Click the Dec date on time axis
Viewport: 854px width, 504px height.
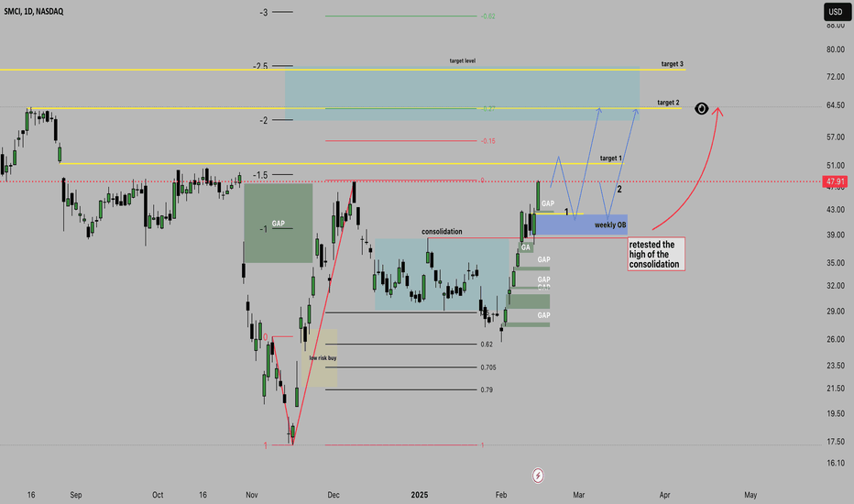[334, 495]
